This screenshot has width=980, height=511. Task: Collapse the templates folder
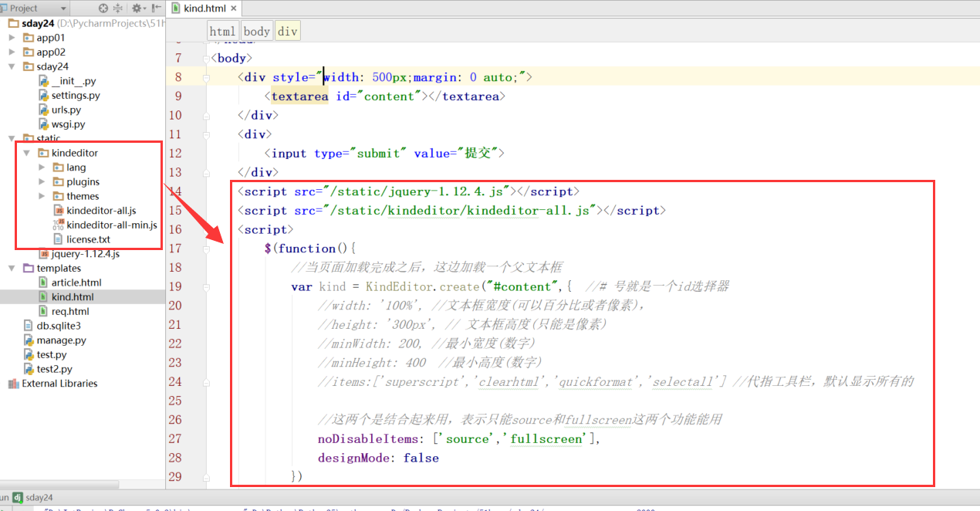click(x=12, y=268)
